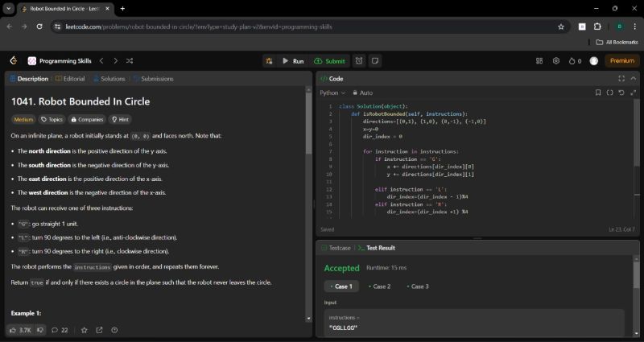Open the tab search dropdown arrow
Viewport: 644px width, 342px height.
(x=8, y=9)
